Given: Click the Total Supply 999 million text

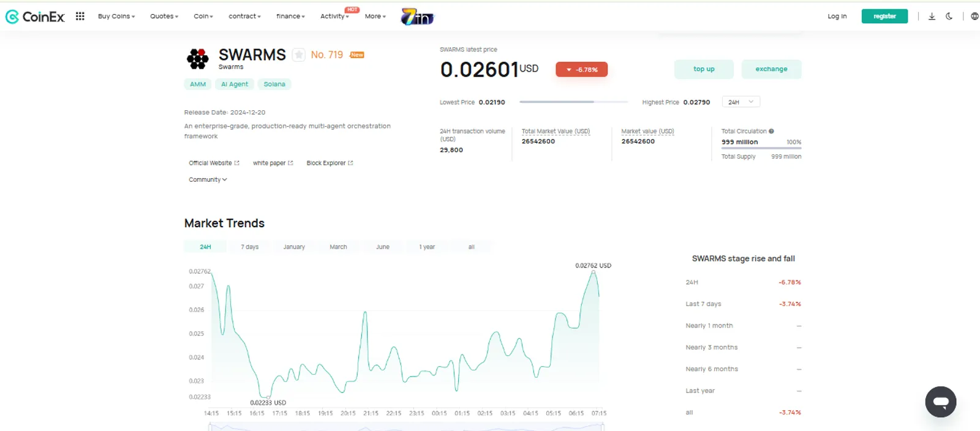Looking at the screenshot, I should (x=761, y=157).
